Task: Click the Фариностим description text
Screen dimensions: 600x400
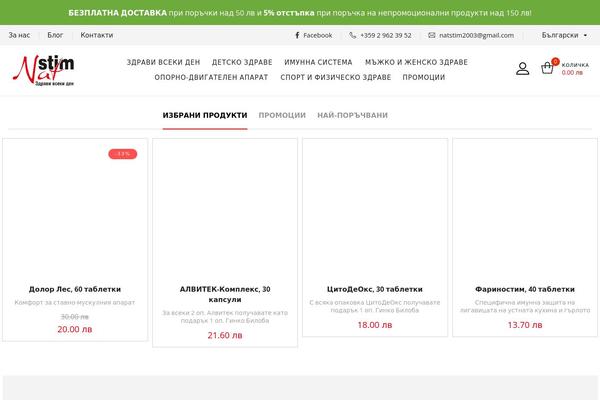Action: (525, 306)
